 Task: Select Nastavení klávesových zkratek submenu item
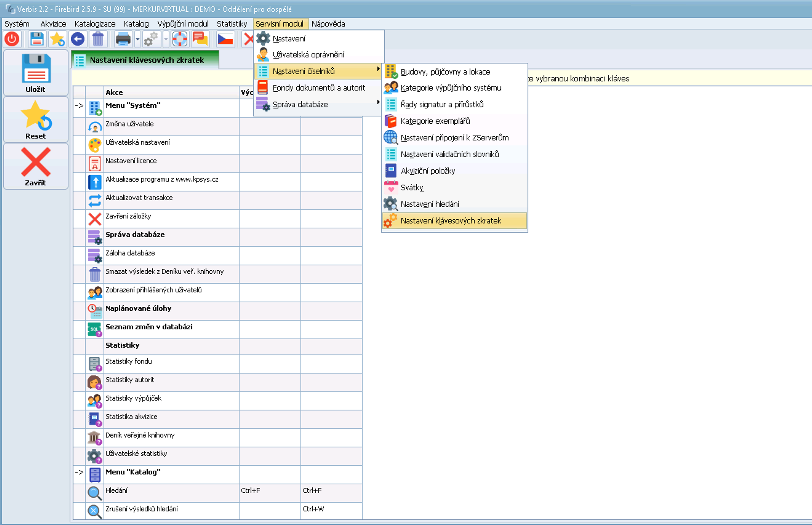[454, 221]
